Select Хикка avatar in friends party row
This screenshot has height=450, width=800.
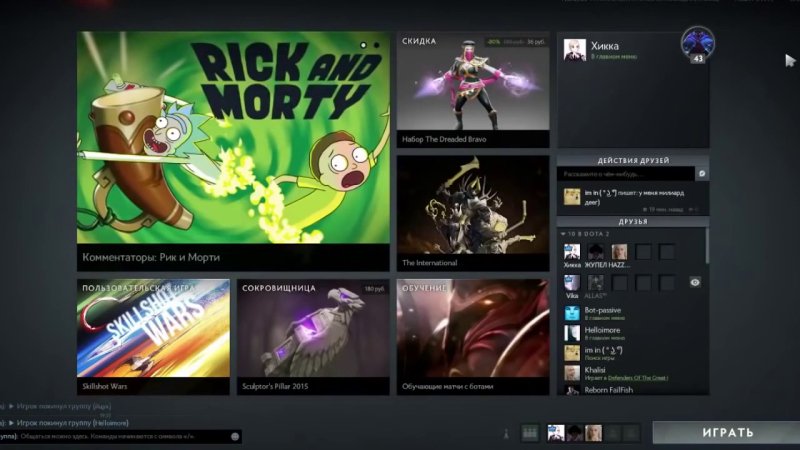click(x=572, y=252)
